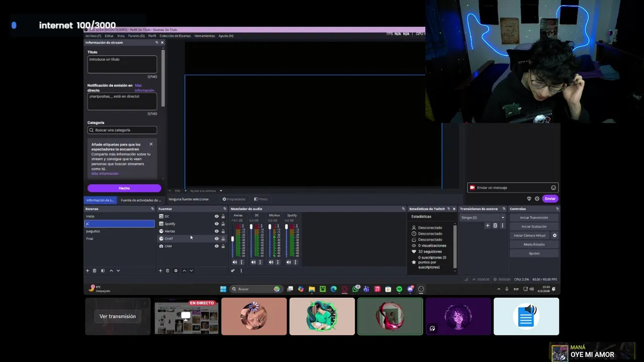Open Spotify from the Windows taskbar

[x=399, y=289]
